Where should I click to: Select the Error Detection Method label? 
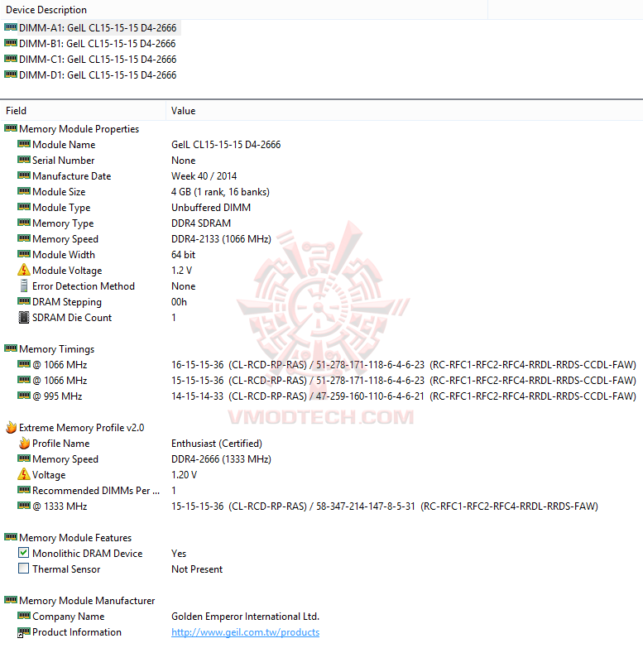coord(84,286)
